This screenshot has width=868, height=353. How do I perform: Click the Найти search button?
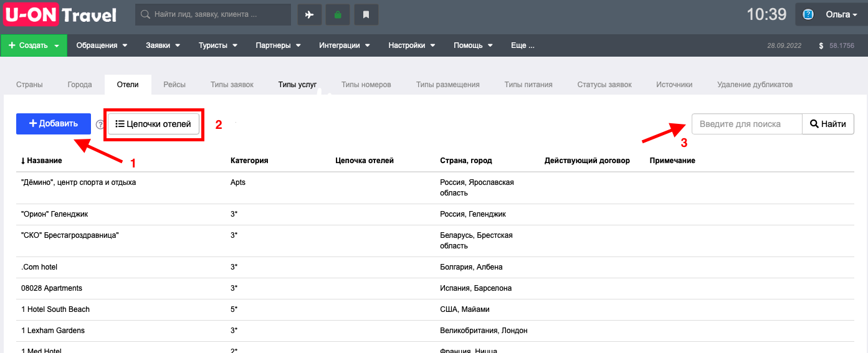coord(827,124)
